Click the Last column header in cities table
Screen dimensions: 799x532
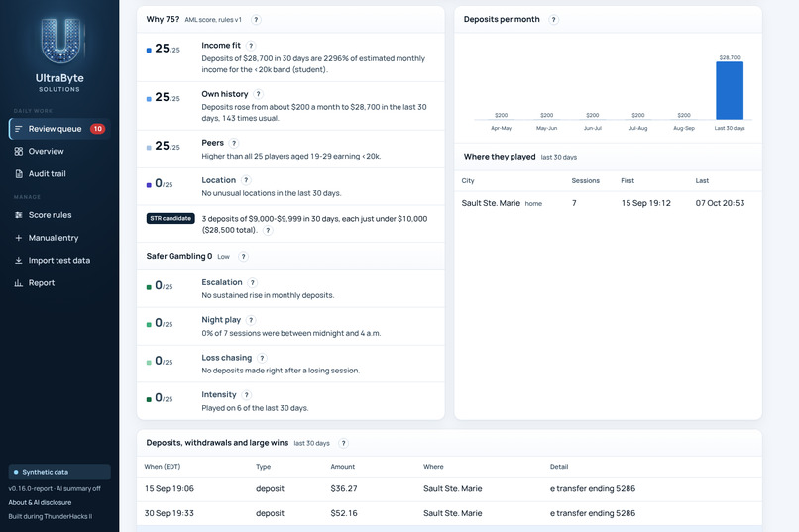[702, 180]
